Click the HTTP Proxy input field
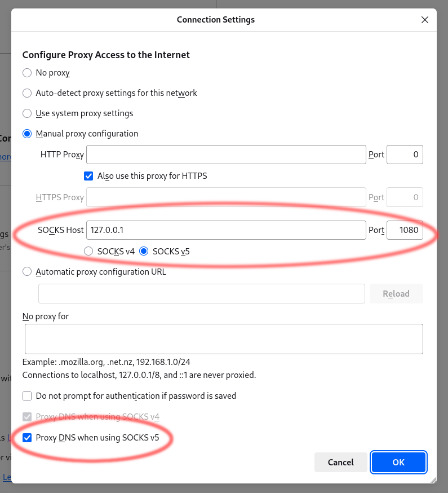448x493 pixels. point(225,155)
